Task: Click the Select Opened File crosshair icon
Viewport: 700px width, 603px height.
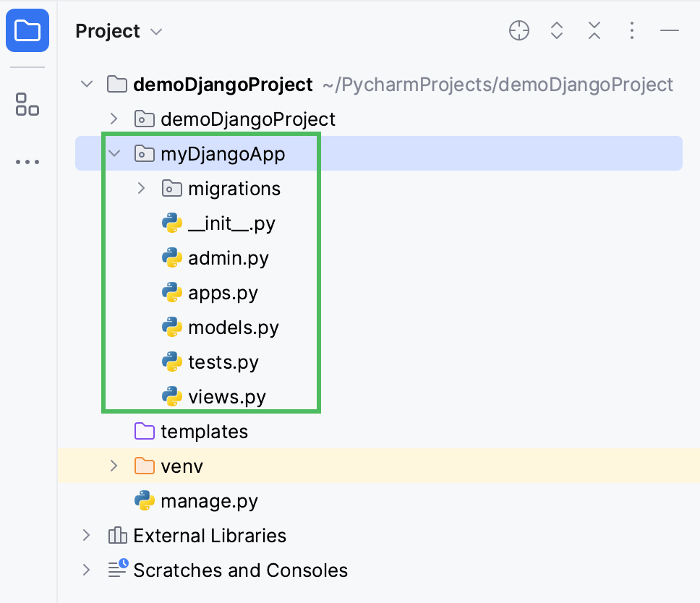Action: (x=518, y=30)
